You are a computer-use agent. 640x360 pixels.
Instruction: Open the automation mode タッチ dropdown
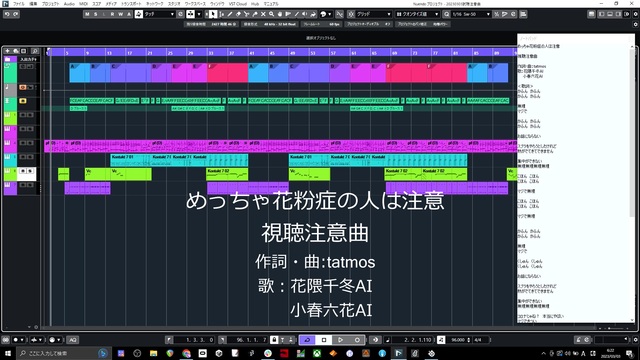[x=159, y=14]
